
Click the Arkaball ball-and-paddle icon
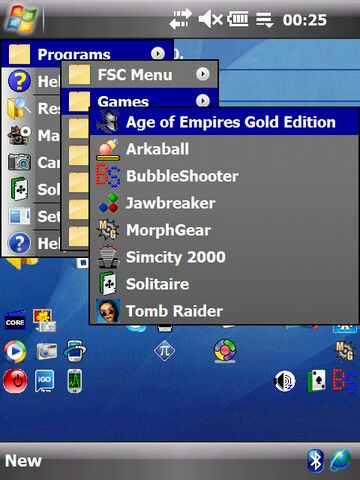click(108, 149)
